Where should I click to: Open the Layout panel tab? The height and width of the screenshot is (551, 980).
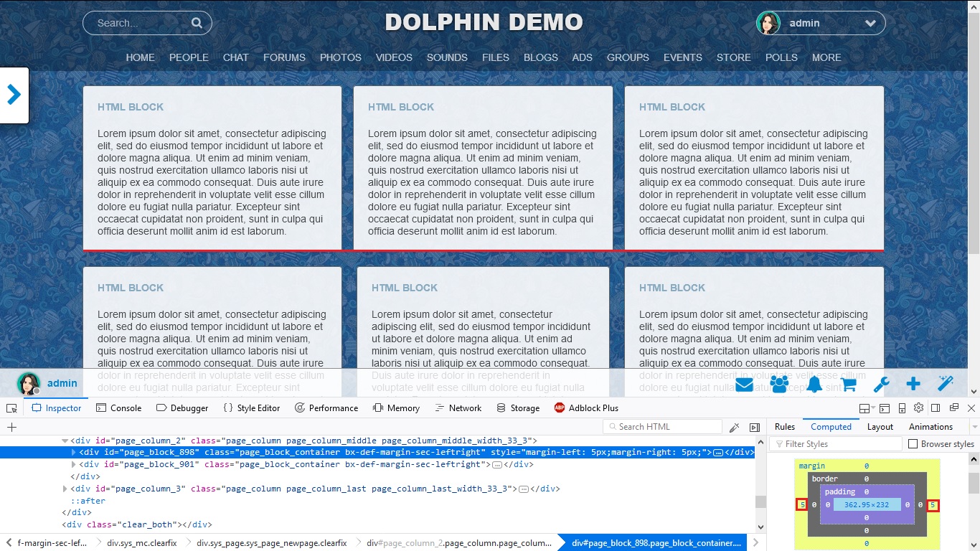click(x=880, y=427)
